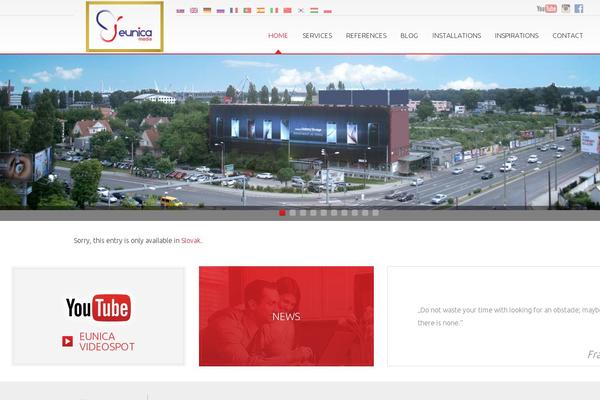The image size is (600, 400).
Task: Choose the Chinese flag language option
Action: tap(287, 11)
